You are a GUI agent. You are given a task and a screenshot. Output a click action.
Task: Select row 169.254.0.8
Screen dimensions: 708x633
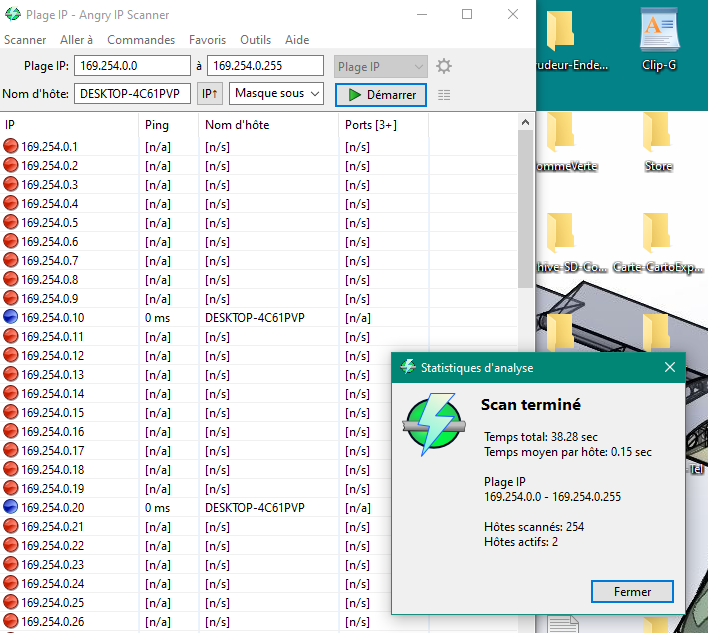[x=258, y=279]
